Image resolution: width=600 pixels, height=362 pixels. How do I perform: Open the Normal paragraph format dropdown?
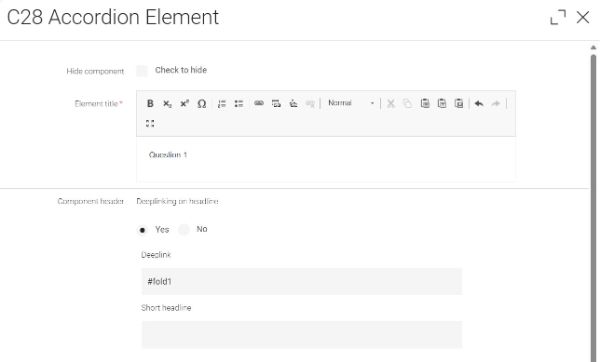351,103
